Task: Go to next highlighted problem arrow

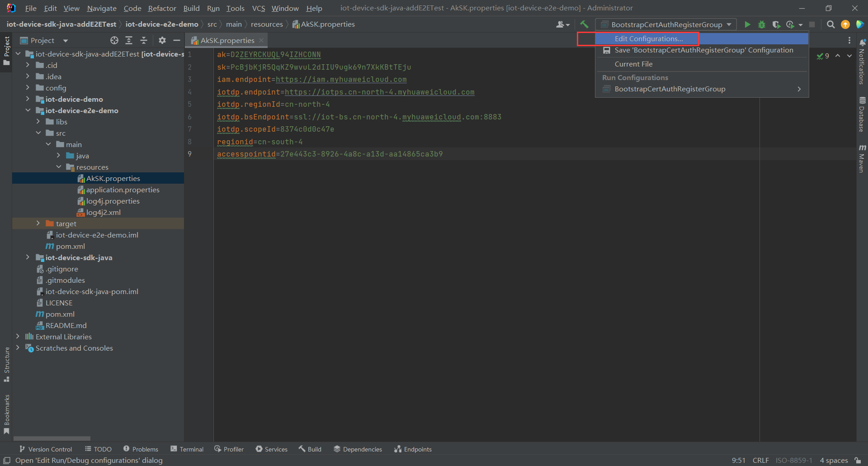Action: 849,56
